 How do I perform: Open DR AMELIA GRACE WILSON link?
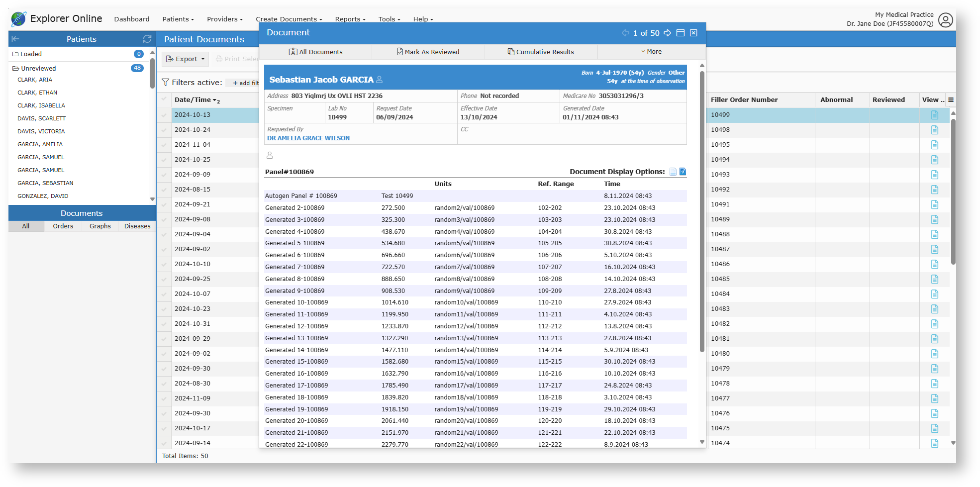pyautogui.click(x=308, y=138)
